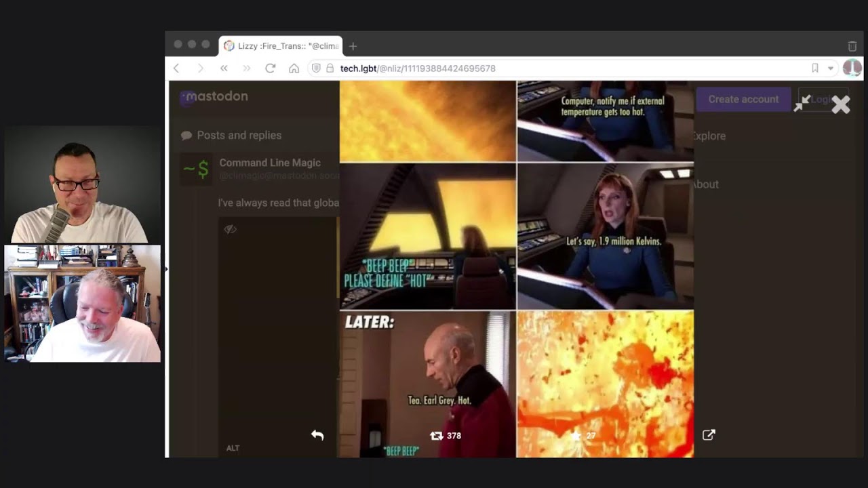868x488 pixels.
Task: Click the 'Let's say, 1.9 million Kelvins' panel
Action: (x=606, y=237)
